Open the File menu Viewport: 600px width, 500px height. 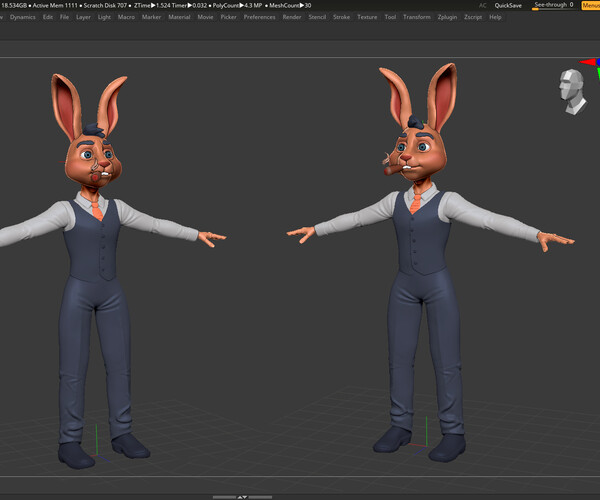(64, 17)
